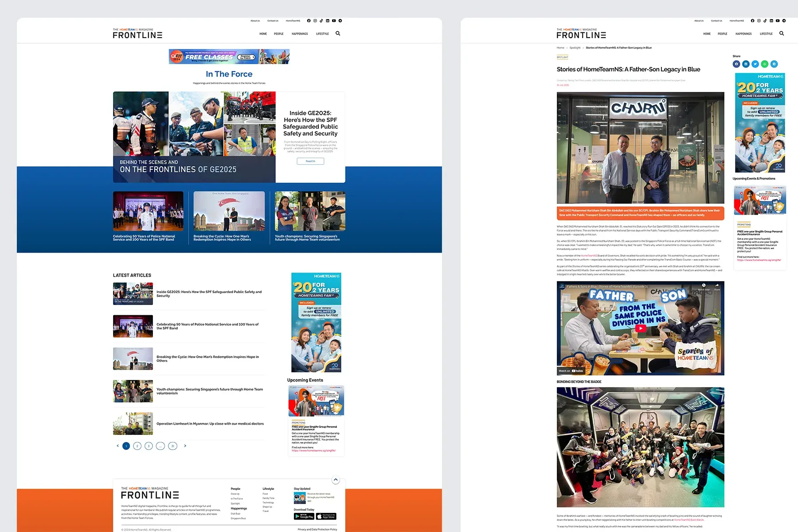The width and height of the screenshot is (798, 532).
Task: Play the Father Son YouTube video
Action: click(x=640, y=329)
